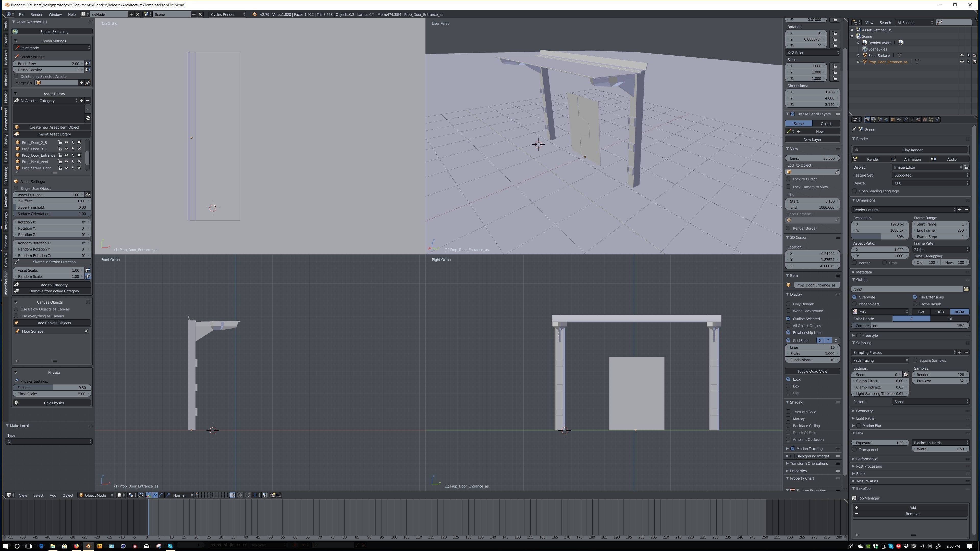Click the pin icon beside Scene breadcrumb

[x=854, y=129]
